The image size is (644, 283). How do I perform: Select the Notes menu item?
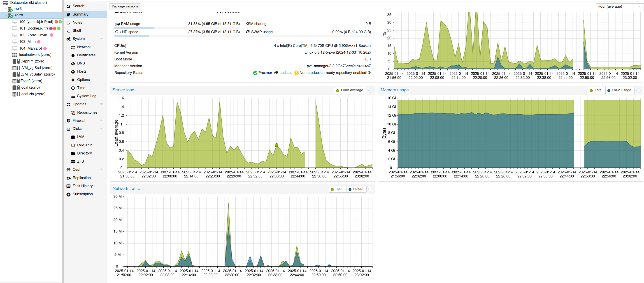coord(77,23)
